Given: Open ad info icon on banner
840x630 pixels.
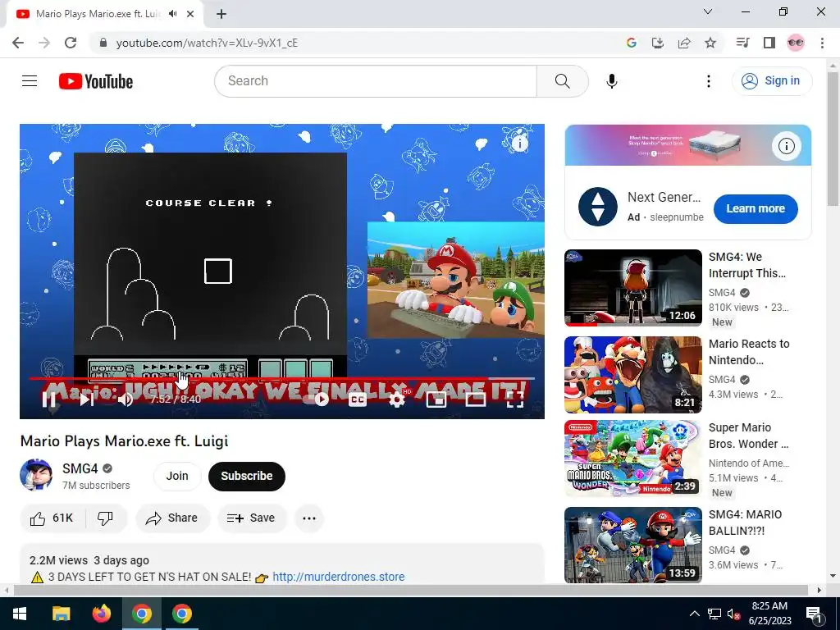Looking at the screenshot, I should 786,146.
